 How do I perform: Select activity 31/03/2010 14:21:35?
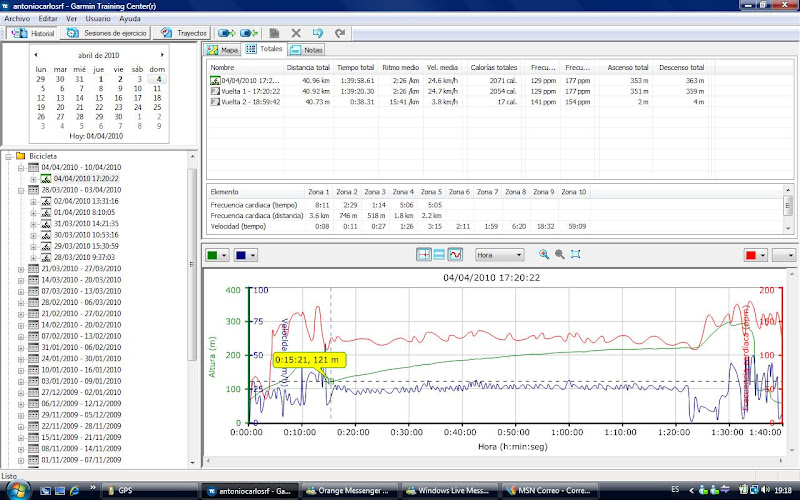pos(86,223)
